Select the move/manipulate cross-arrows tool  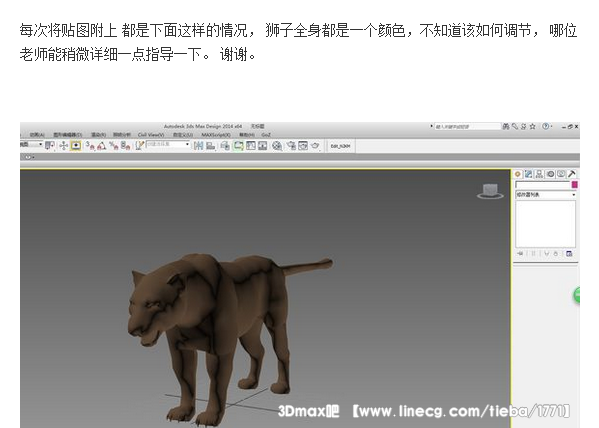click(x=63, y=146)
